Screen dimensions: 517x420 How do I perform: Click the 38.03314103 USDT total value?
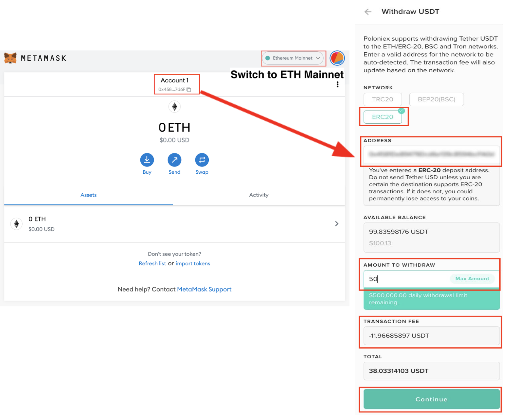tap(399, 371)
